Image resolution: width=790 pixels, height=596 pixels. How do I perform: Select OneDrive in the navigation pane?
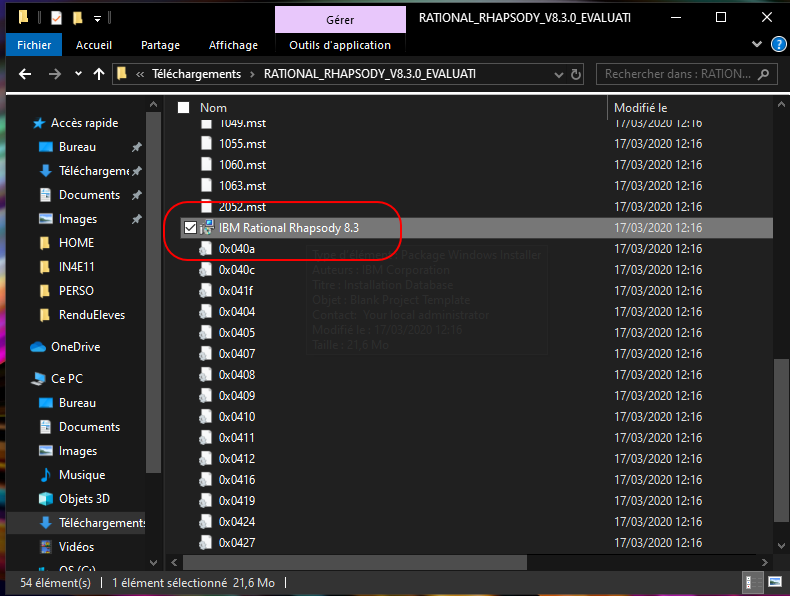coord(75,347)
